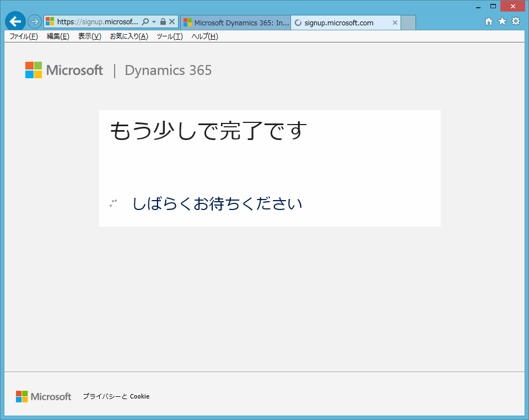529x420 pixels.
Task: Click the Microsoft logo in page header
Action: pyautogui.click(x=64, y=70)
